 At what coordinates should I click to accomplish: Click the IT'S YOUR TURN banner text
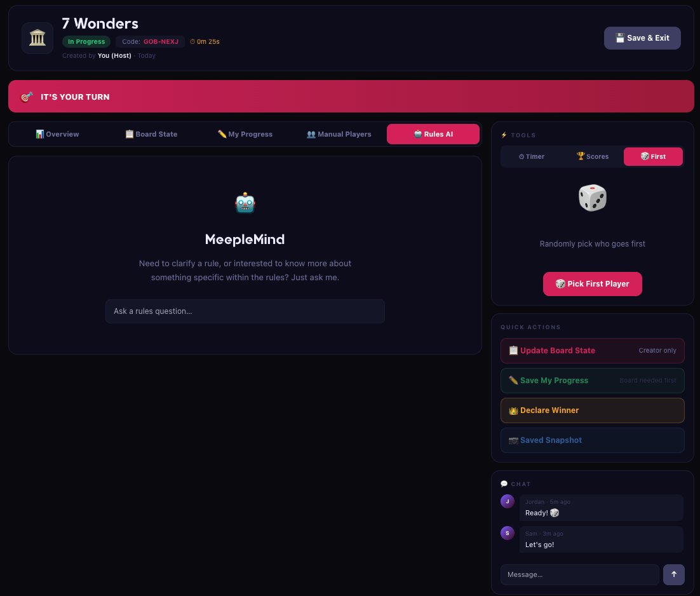tap(75, 97)
